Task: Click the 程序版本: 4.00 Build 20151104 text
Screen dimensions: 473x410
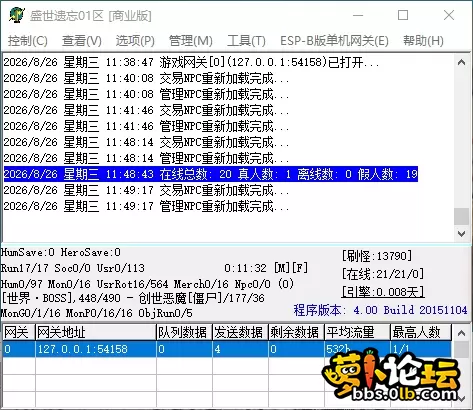Action: click(x=380, y=310)
